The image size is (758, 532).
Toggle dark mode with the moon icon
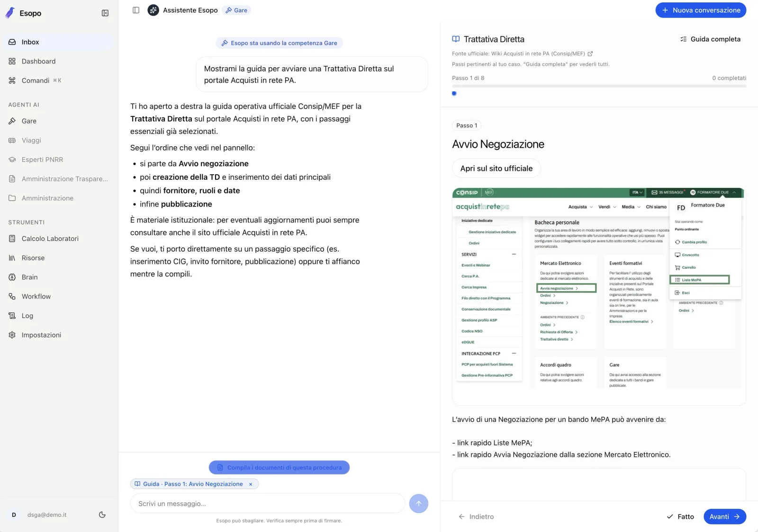point(102,515)
